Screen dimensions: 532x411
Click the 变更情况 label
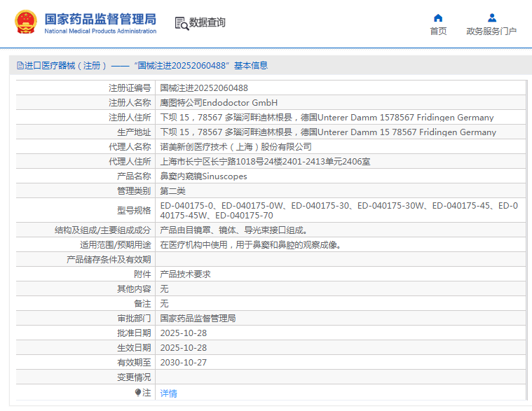[x=134, y=377]
